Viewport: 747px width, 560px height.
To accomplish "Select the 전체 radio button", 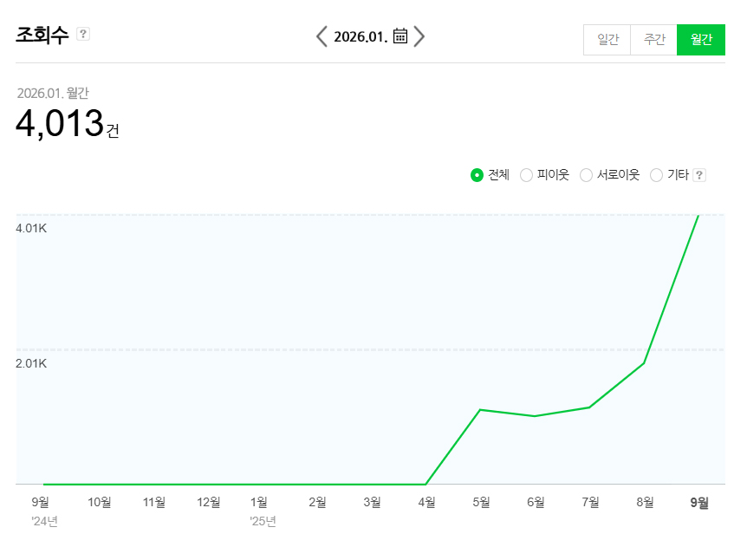I will tap(477, 175).
